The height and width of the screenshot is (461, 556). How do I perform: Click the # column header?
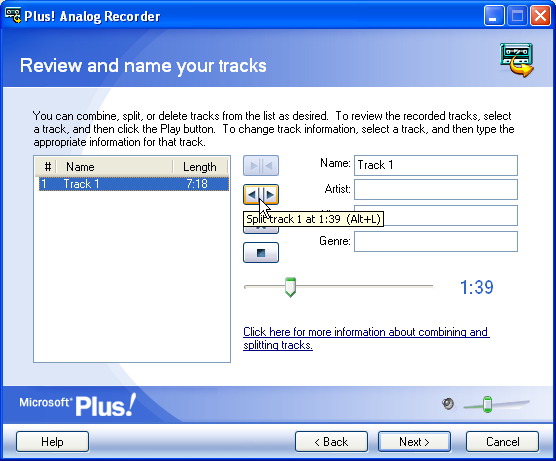tap(47, 167)
